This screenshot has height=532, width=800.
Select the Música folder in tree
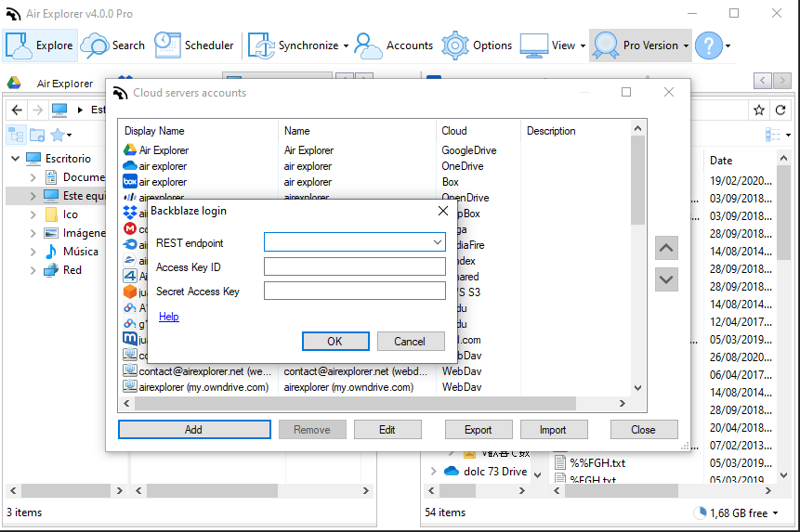click(x=80, y=252)
